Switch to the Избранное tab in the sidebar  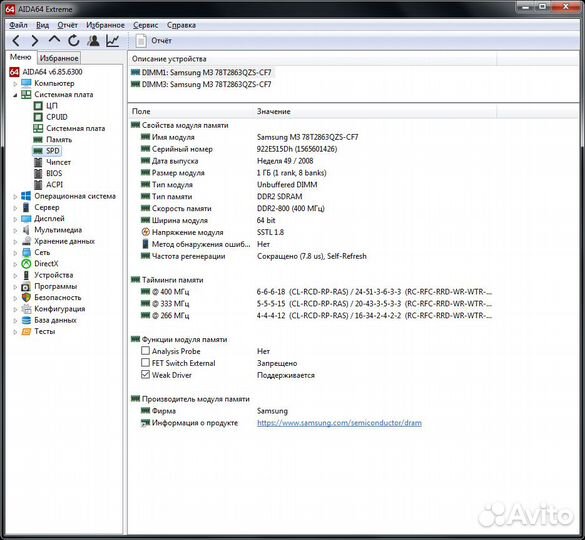tap(59, 58)
